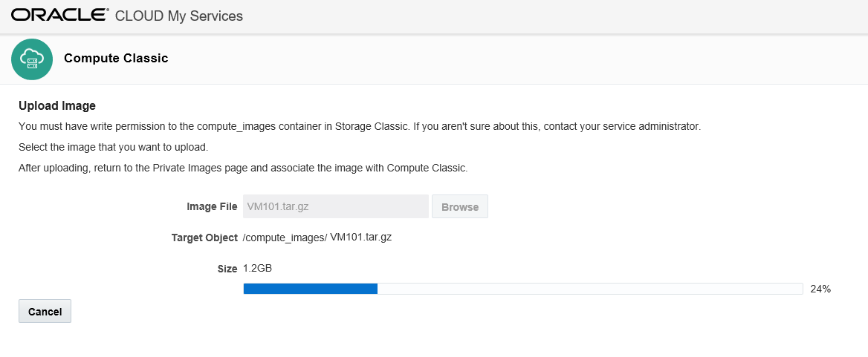
Task: Click the 1.2GB size value
Action: click(257, 269)
